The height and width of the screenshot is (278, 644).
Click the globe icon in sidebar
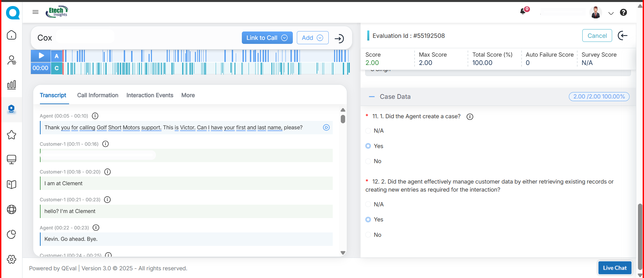click(x=12, y=209)
